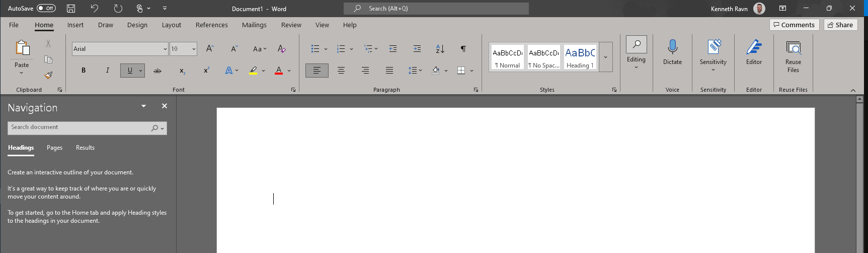Open the numbering list dropdown arrow
The height and width of the screenshot is (253, 868).
(351, 49)
